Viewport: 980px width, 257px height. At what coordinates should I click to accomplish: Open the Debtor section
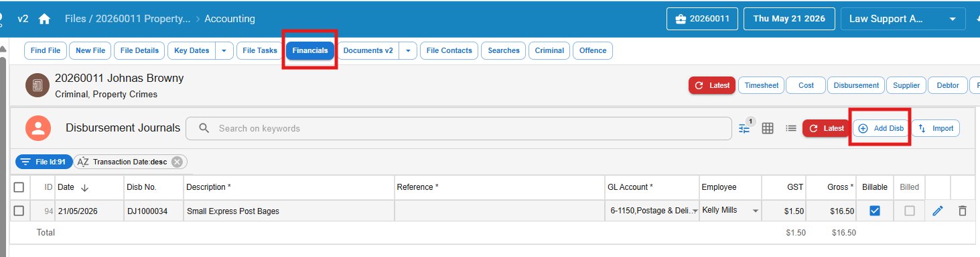948,85
